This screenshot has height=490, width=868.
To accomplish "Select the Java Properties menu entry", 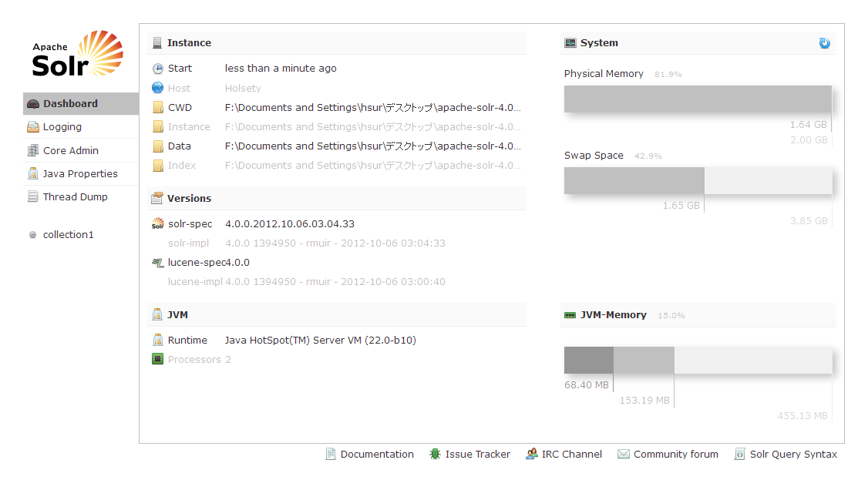I will coord(80,174).
